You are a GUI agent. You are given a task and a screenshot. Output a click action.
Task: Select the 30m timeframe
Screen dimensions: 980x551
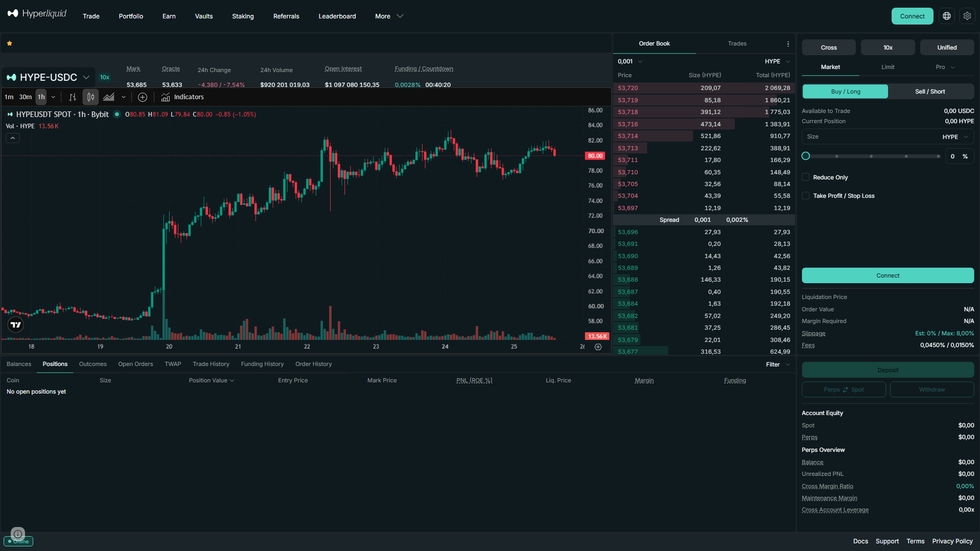(26, 97)
